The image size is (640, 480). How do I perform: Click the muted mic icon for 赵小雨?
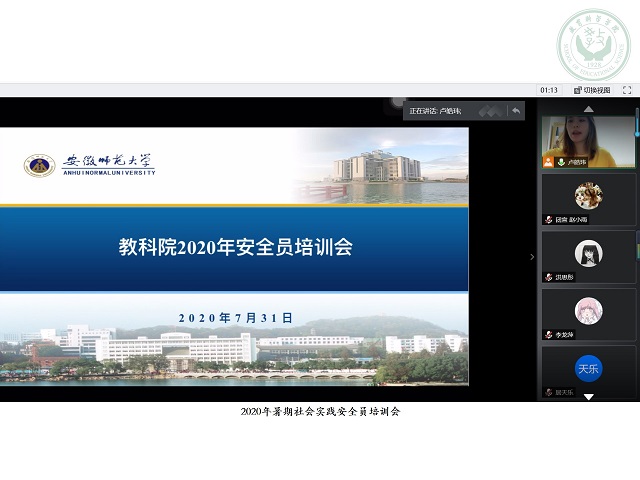tap(549, 219)
